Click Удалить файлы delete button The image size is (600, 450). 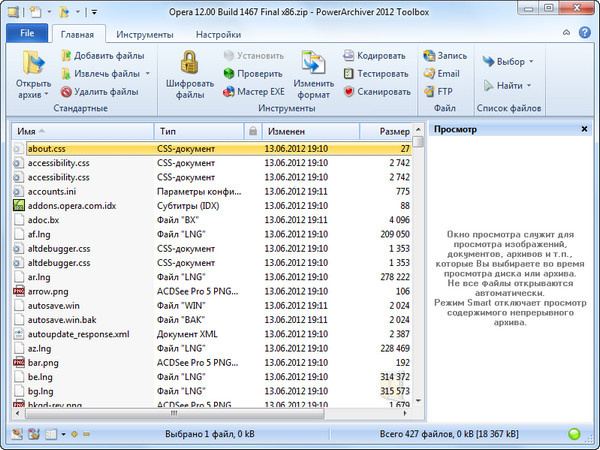point(99,91)
